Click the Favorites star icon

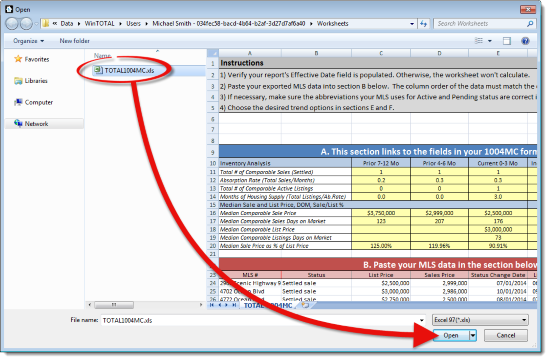tap(18, 59)
